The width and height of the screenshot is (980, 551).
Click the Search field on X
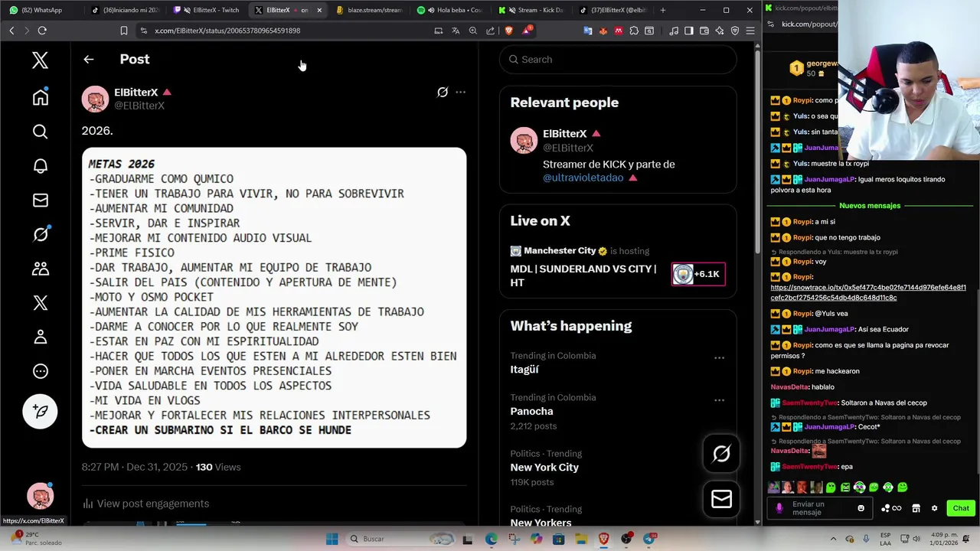[x=618, y=59]
